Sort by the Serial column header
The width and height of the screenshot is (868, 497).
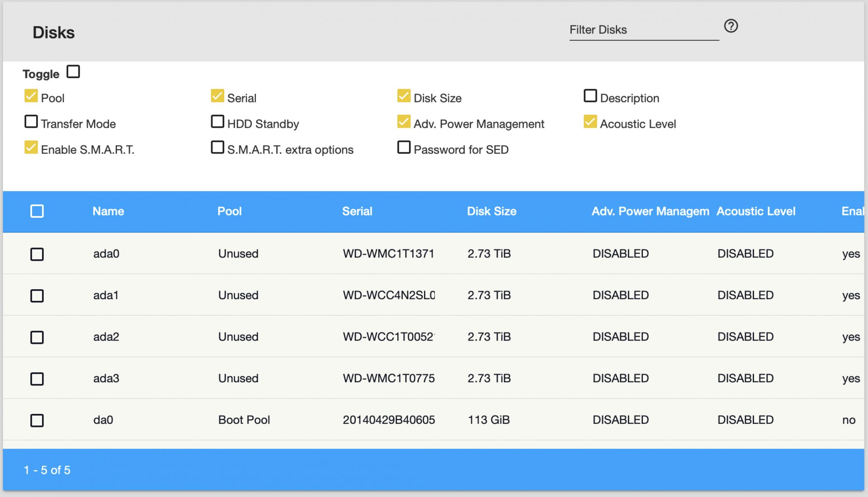click(x=357, y=211)
